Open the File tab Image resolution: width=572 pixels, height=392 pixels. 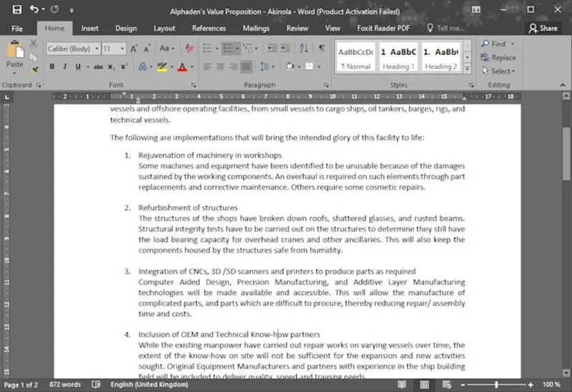click(16, 29)
